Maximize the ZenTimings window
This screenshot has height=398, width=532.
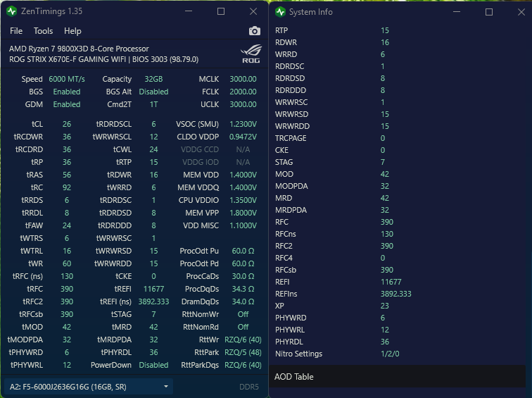pos(221,12)
